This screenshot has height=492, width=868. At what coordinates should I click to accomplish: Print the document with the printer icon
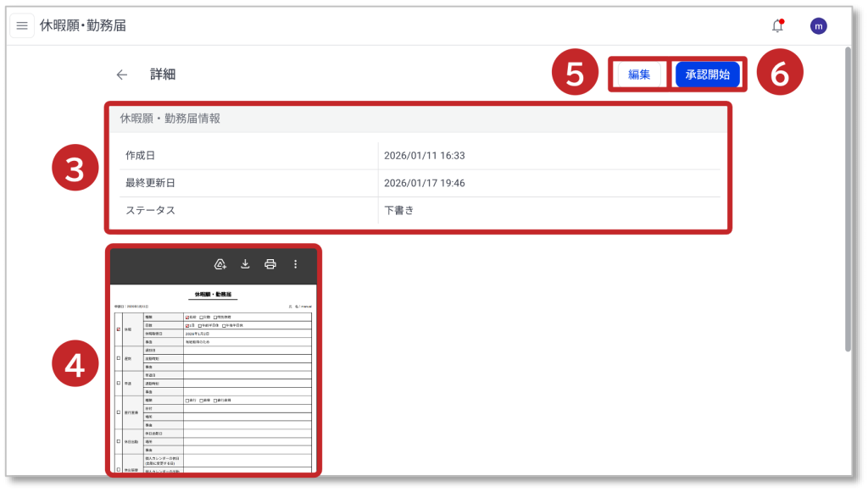tap(270, 264)
